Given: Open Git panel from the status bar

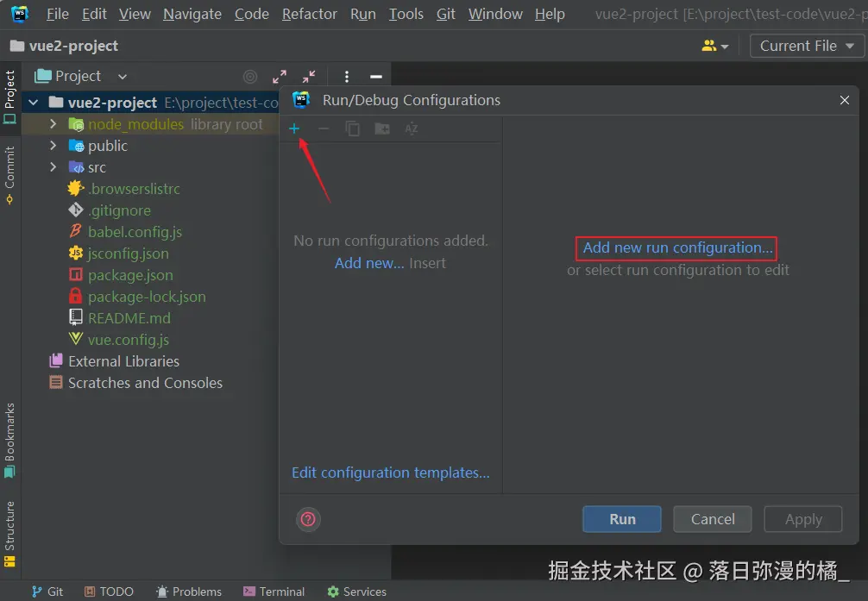Looking at the screenshot, I should pyautogui.click(x=47, y=592).
